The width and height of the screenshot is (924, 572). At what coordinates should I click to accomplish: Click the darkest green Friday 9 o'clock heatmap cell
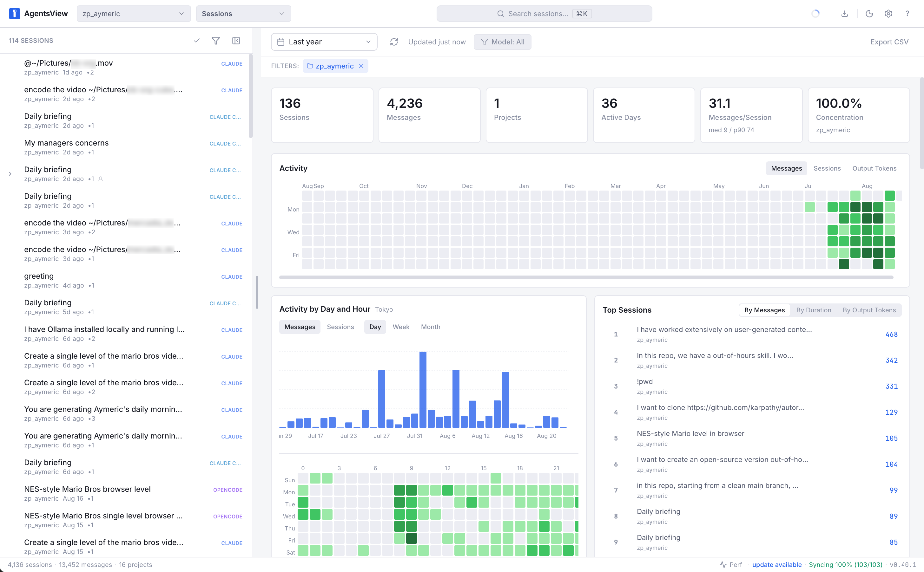pyautogui.click(x=411, y=538)
